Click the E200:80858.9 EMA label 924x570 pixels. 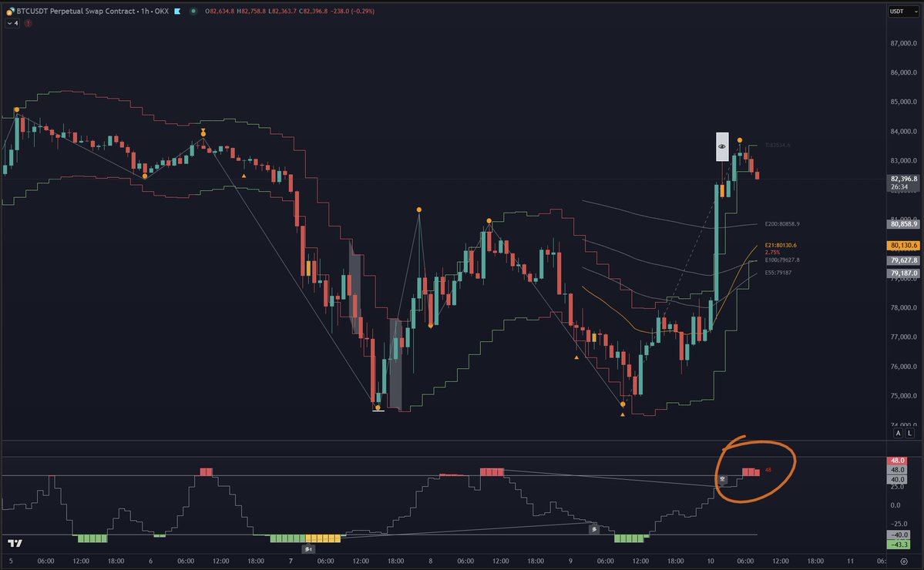point(782,223)
